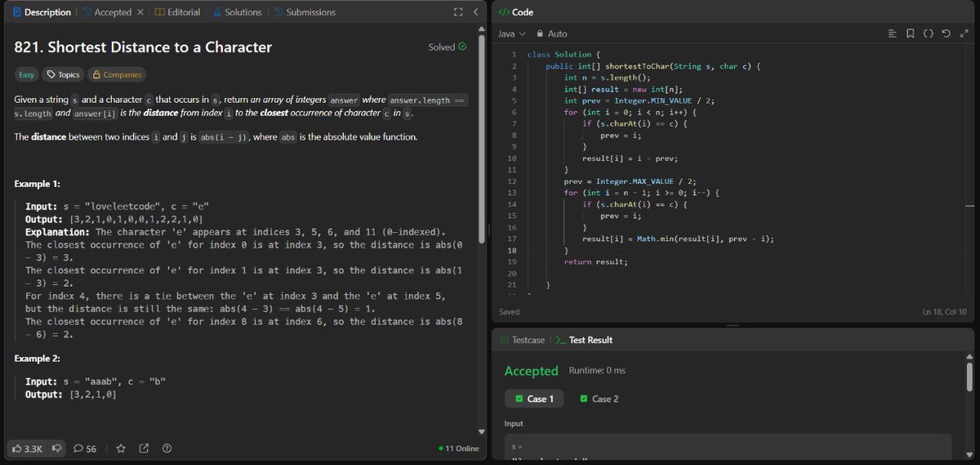
Task: Open the help question-mark icon
Action: 167,449
